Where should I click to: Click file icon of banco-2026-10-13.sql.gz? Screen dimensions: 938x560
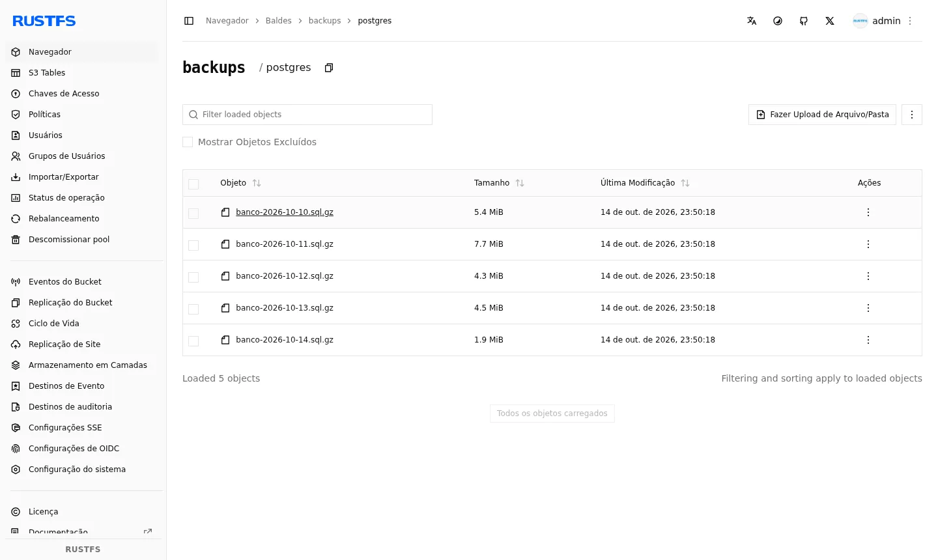[x=225, y=308]
